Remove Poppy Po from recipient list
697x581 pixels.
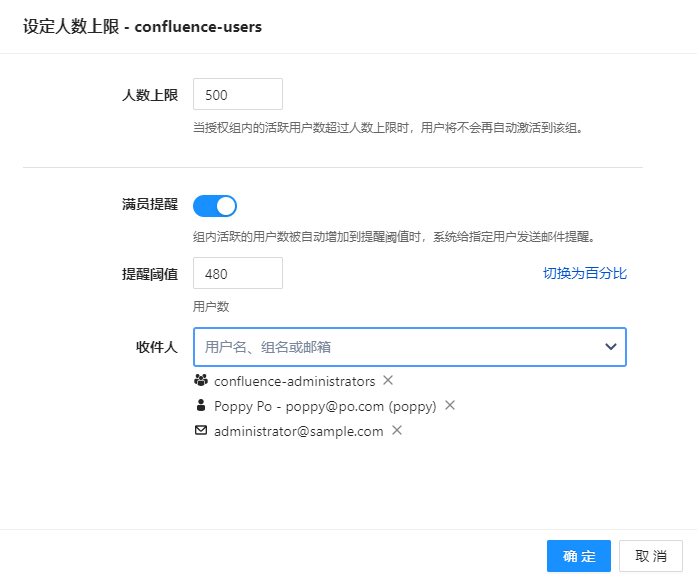(x=450, y=406)
